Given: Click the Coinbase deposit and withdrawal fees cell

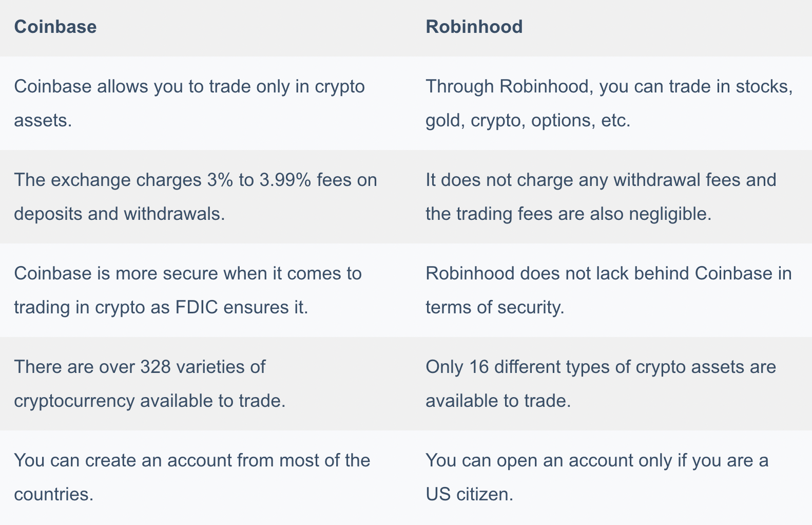Looking at the screenshot, I should (196, 197).
